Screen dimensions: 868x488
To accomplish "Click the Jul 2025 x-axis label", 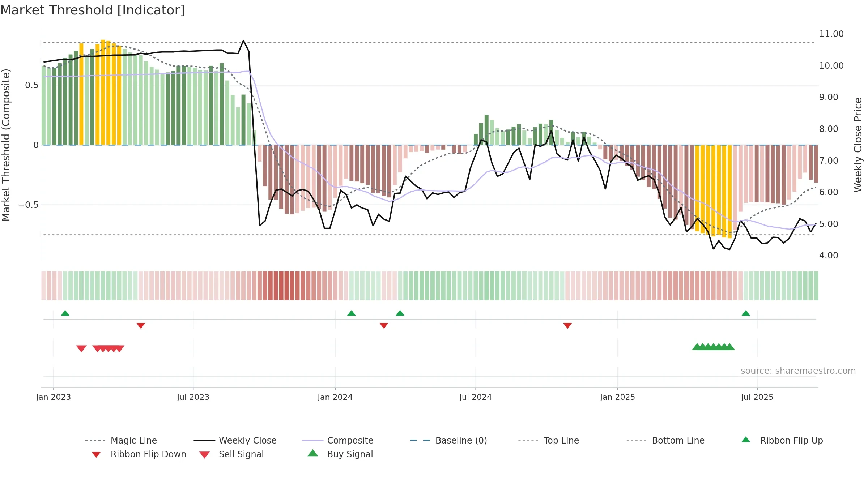I will point(757,397).
